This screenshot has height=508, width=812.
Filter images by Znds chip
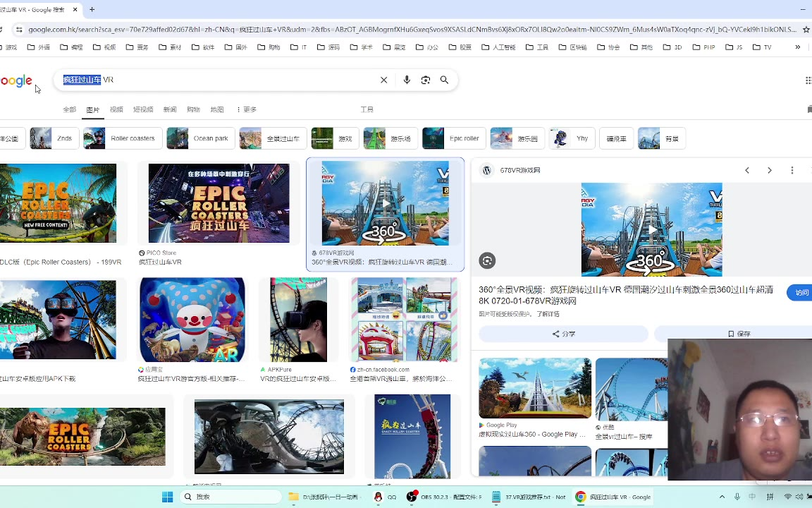(54, 138)
